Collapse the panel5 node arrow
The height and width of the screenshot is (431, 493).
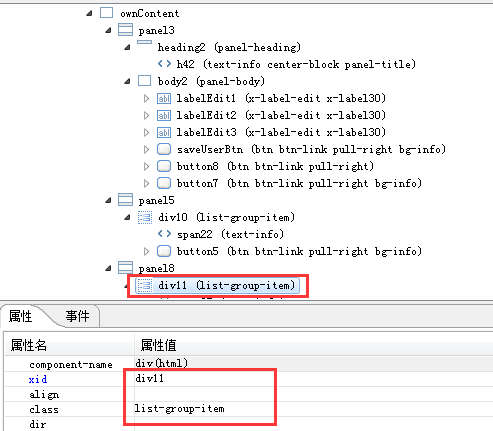108,200
